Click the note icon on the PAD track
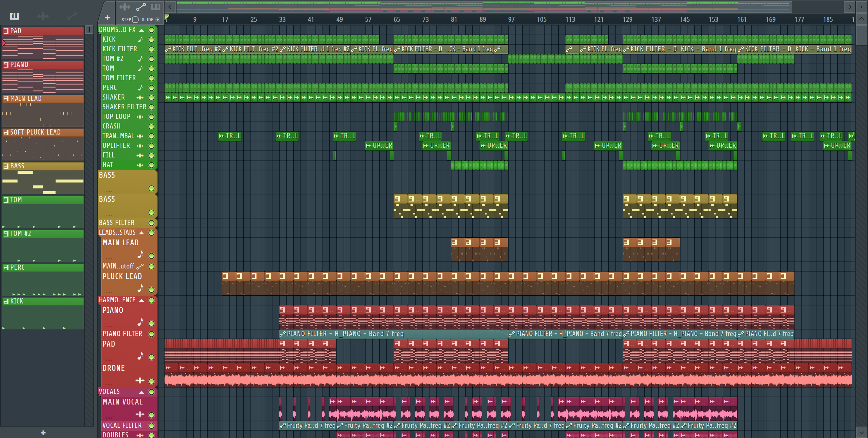Viewport: 868px width, 438px height. coord(140,356)
